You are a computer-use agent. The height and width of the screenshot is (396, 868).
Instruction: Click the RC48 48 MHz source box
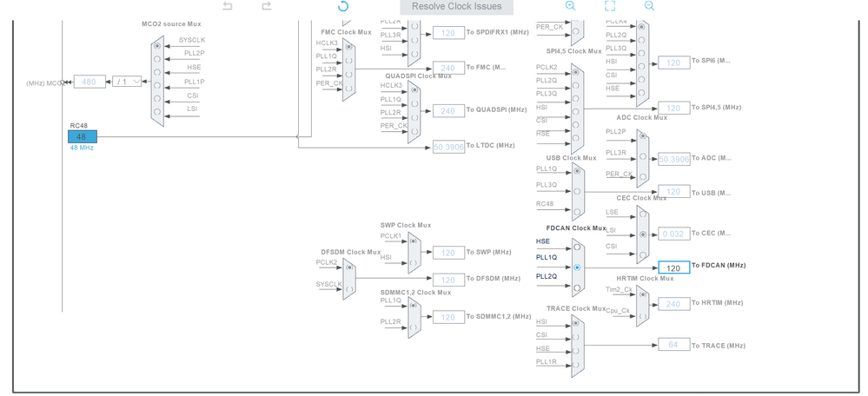pyautogui.click(x=82, y=136)
